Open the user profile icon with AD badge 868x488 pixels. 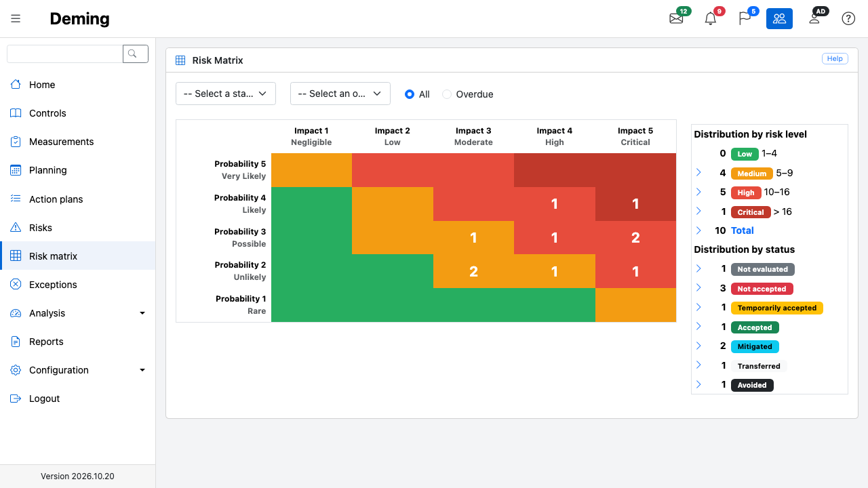pyautogui.click(x=814, y=18)
